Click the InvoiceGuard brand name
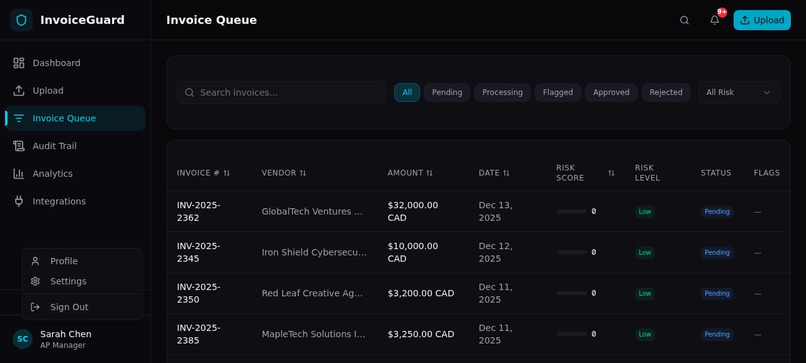Image resolution: width=806 pixels, height=363 pixels. click(x=82, y=20)
